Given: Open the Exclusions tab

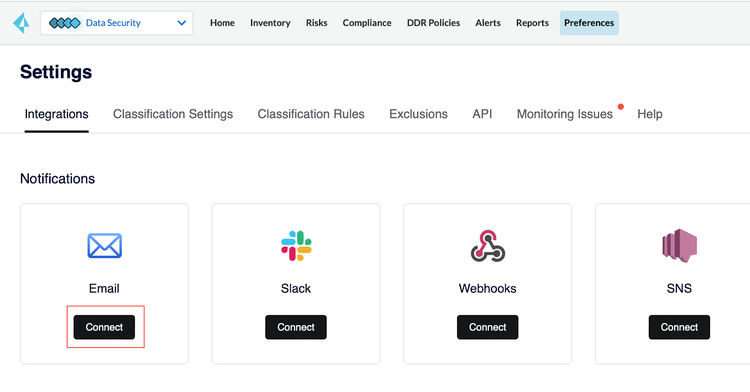Looking at the screenshot, I should coord(419,114).
